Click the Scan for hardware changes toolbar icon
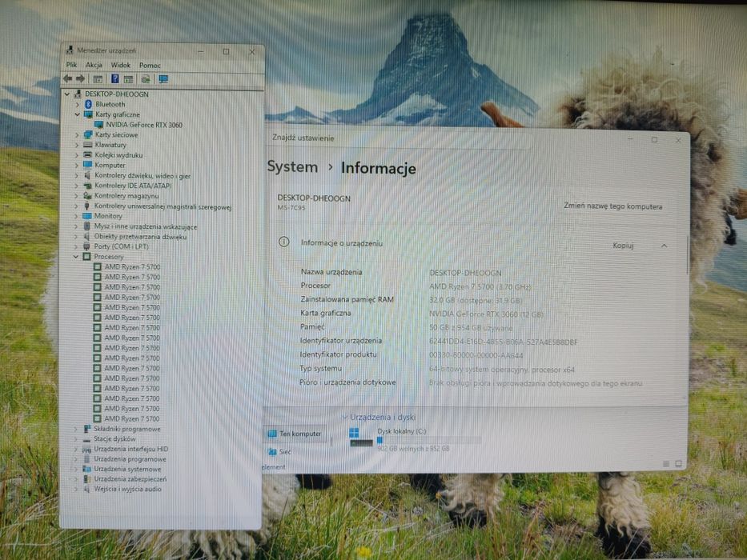 pos(146,79)
